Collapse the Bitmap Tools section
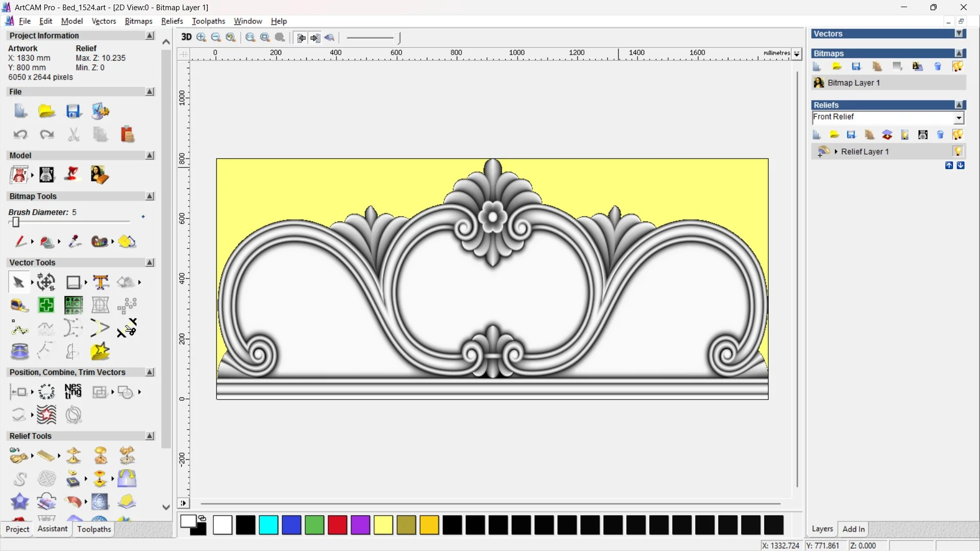Viewport: 980px width, 551px height. coord(150,196)
